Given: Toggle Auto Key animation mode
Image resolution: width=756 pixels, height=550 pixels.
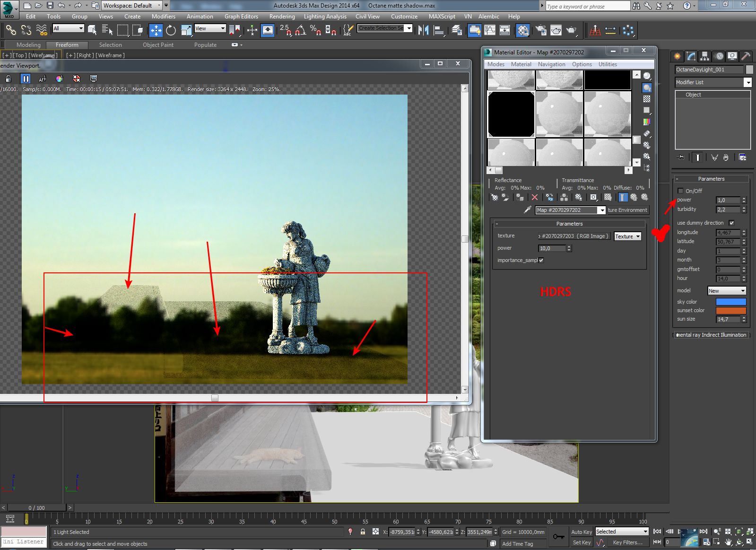Looking at the screenshot, I should click(581, 532).
